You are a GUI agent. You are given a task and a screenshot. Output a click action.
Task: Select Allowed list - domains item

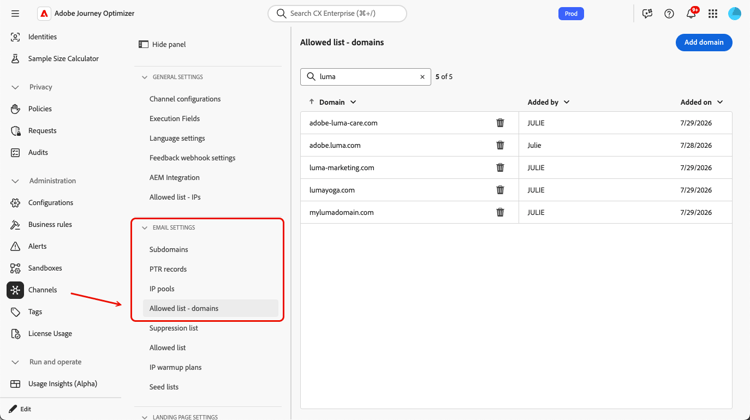point(210,309)
